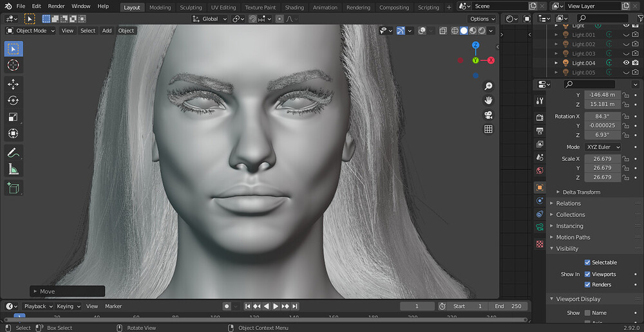Open the World properties tab
The width and height of the screenshot is (644, 332).
pos(540,171)
